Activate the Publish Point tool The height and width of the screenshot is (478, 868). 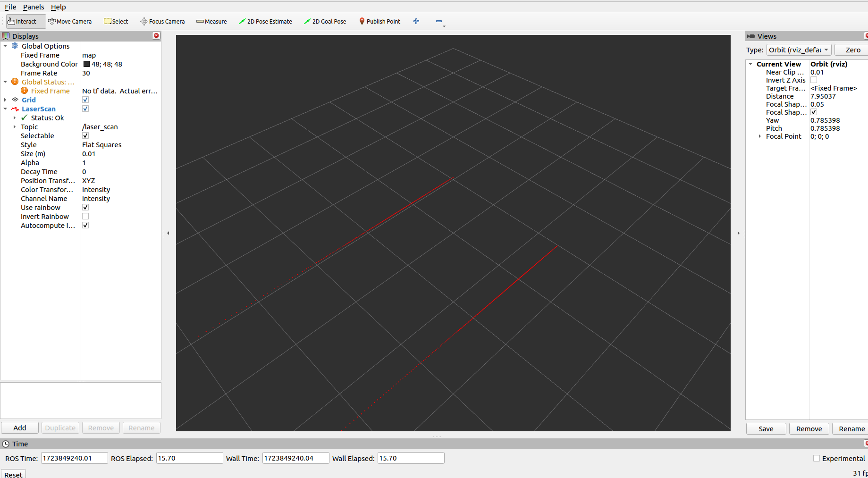pyautogui.click(x=379, y=21)
